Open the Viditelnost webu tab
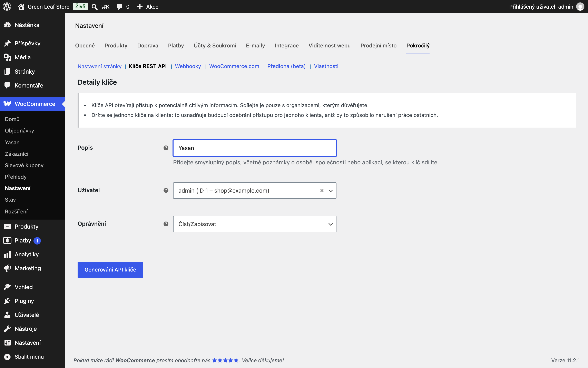Viewport: 588px width, 368px height. 330,46
